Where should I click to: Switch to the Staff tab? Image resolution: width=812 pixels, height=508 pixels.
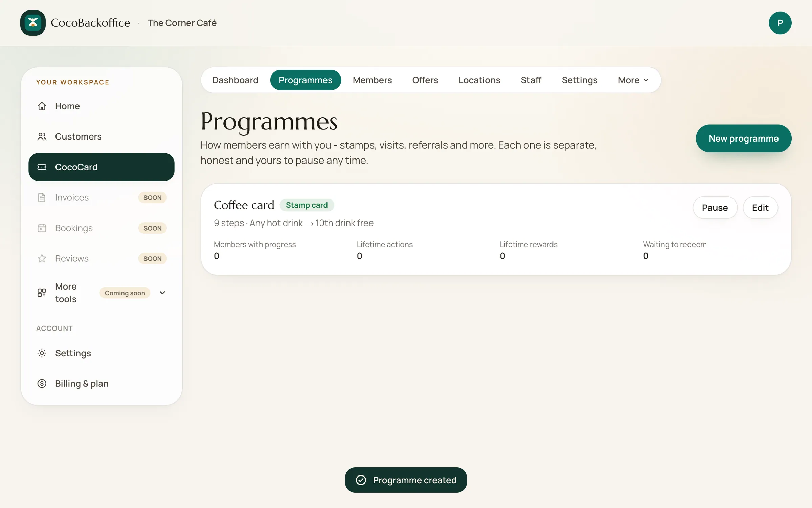(531, 80)
